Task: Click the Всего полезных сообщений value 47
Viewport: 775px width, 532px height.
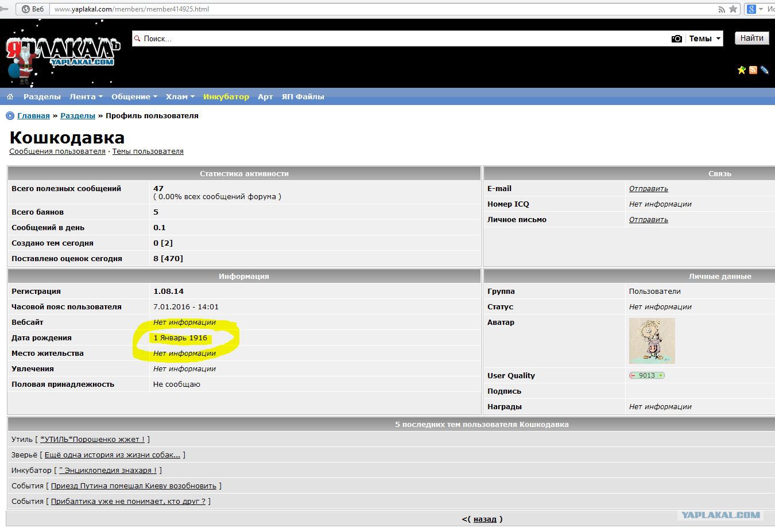Action: point(158,188)
